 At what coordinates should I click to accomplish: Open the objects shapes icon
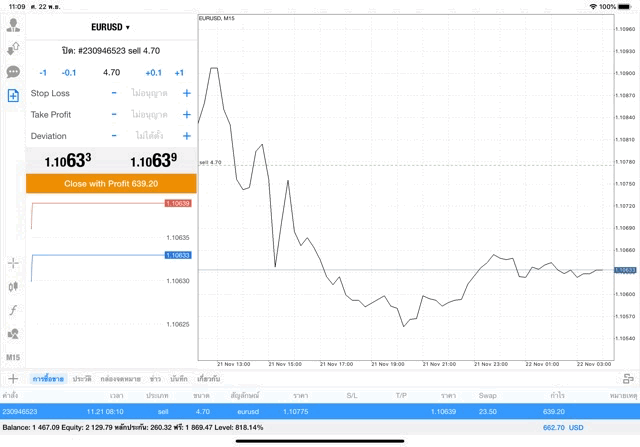pyautogui.click(x=13, y=334)
